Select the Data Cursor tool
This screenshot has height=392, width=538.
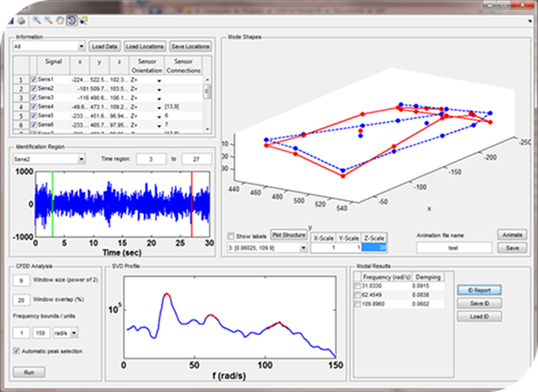84,21
